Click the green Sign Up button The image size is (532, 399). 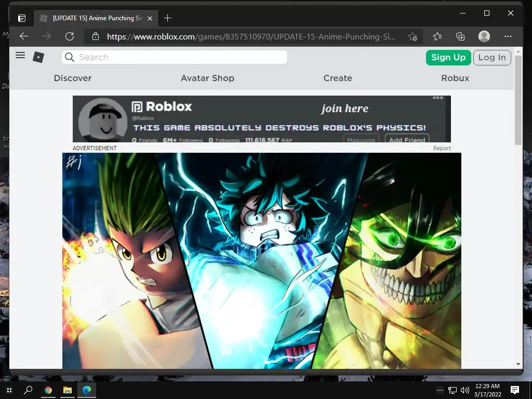click(448, 57)
